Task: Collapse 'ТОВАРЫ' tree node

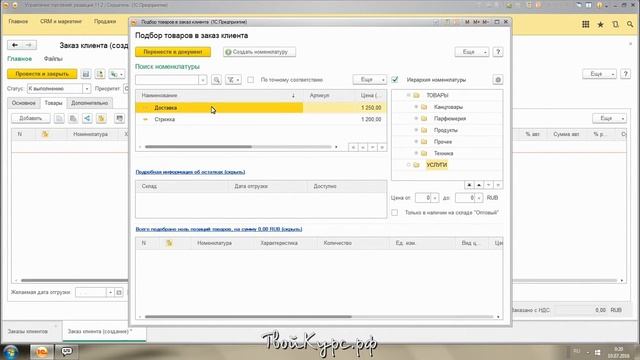Action: (x=408, y=95)
